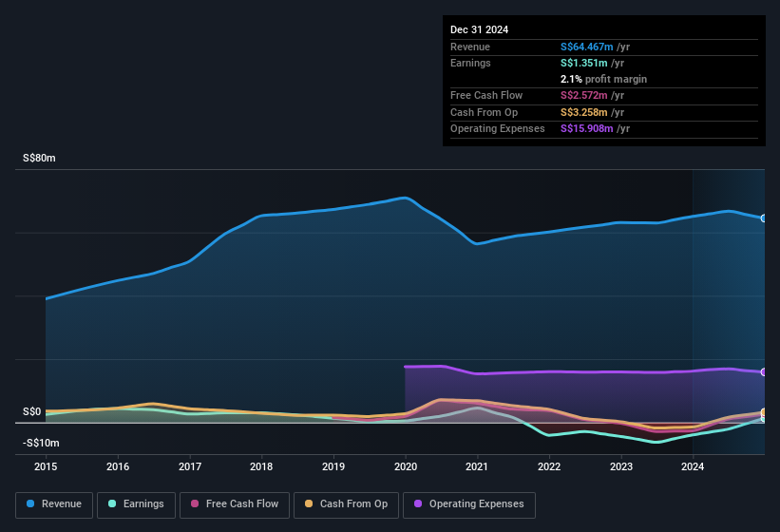Image resolution: width=780 pixels, height=532 pixels.
Task: Click the Revenue line end-point marker
Action: pos(764,218)
